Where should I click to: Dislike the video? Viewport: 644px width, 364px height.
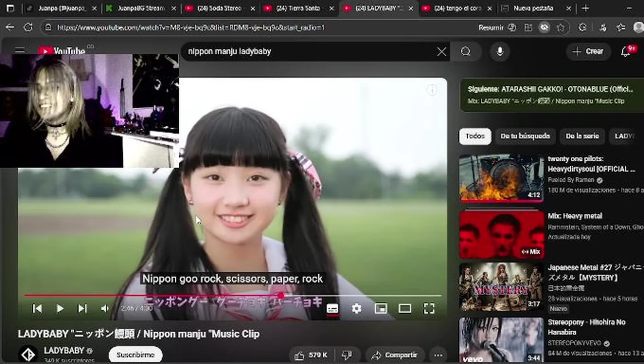pyautogui.click(x=347, y=355)
